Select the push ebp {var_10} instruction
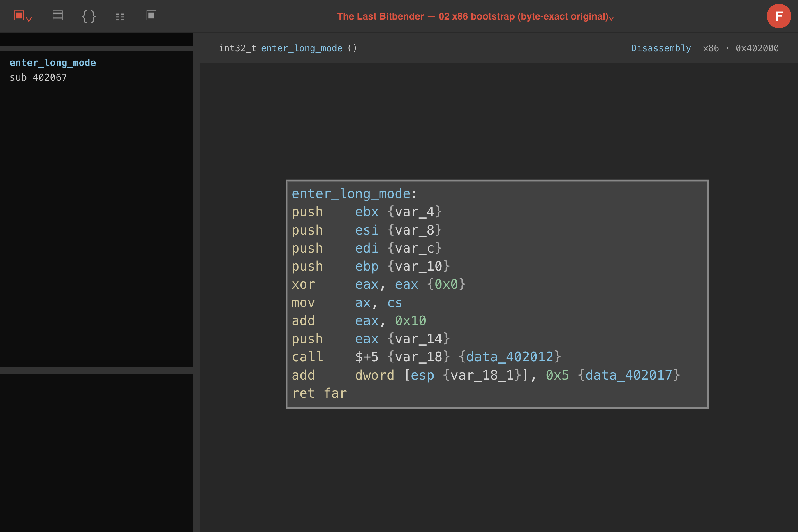Viewport: 798px width, 532px height. [371, 266]
